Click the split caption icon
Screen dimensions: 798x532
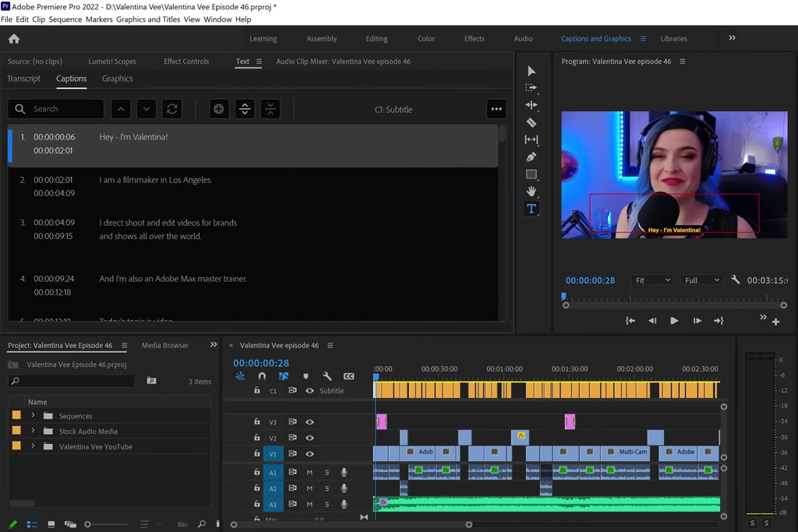(x=245, y=109)
